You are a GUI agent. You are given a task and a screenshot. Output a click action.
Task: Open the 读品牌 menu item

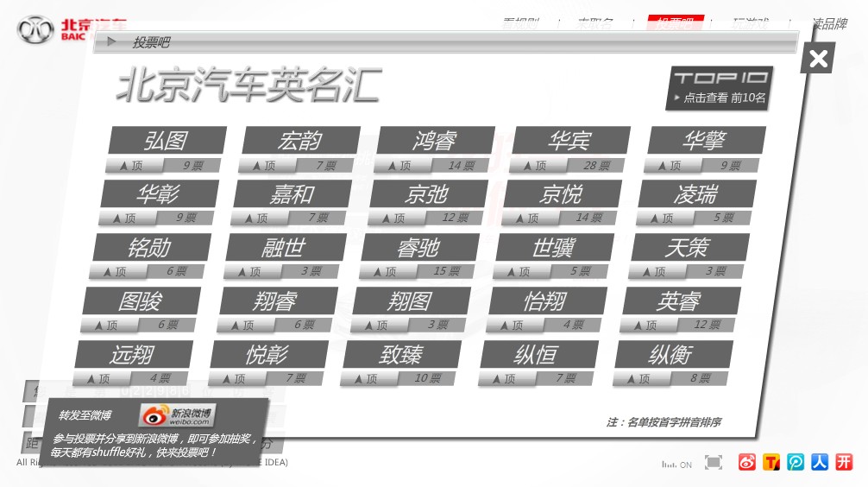click(x=829, y=23)
